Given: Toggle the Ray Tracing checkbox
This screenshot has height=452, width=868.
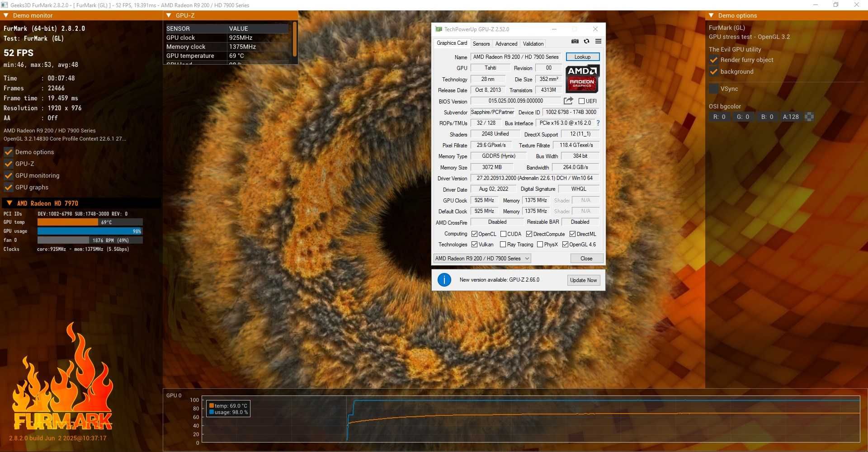Looking at the screenshot, I should tap(503, 245).
